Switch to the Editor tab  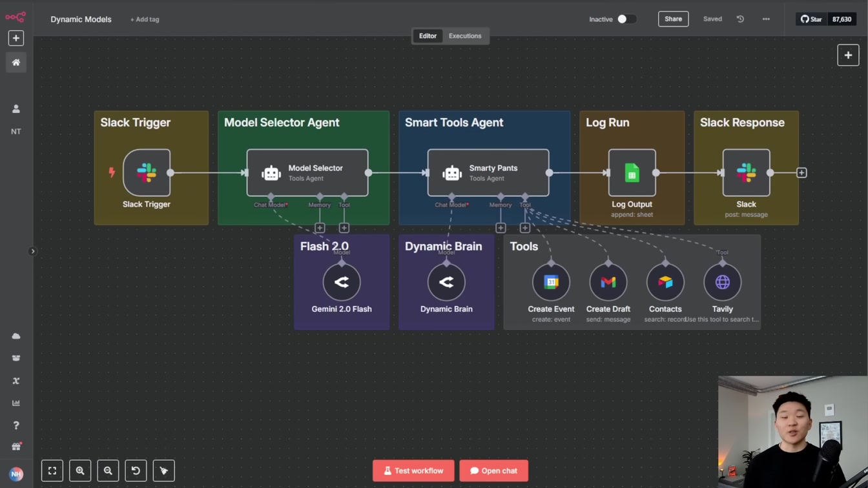tap(428, 36)
